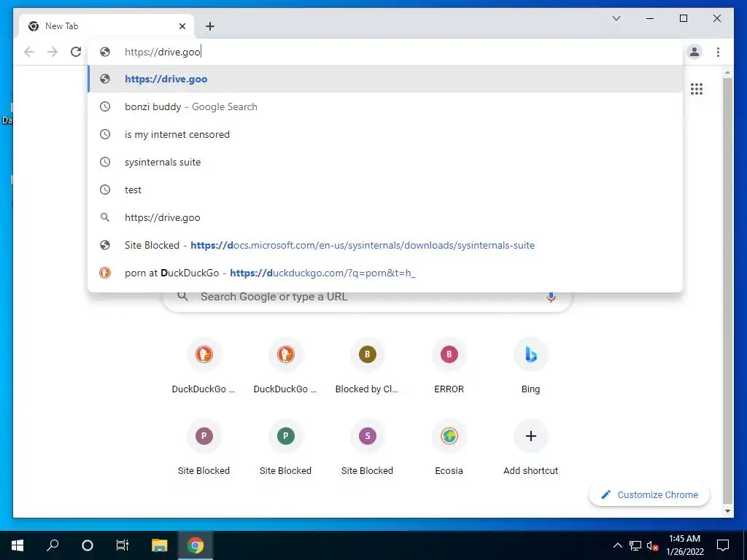
Task: Click the scrollbar down arrow
Action: [x=727, y=511]
